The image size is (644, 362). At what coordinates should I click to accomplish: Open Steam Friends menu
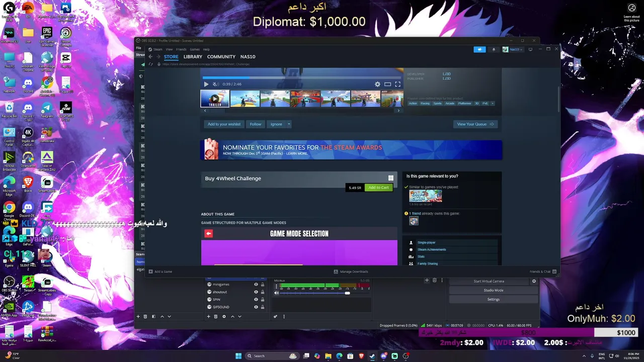(x=181, y=49)
